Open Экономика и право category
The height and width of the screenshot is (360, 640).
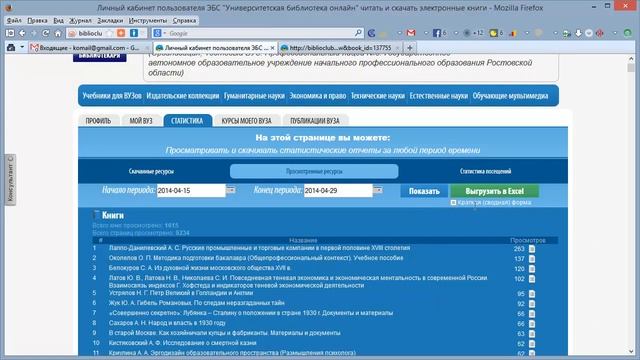[x=318, y=96]
